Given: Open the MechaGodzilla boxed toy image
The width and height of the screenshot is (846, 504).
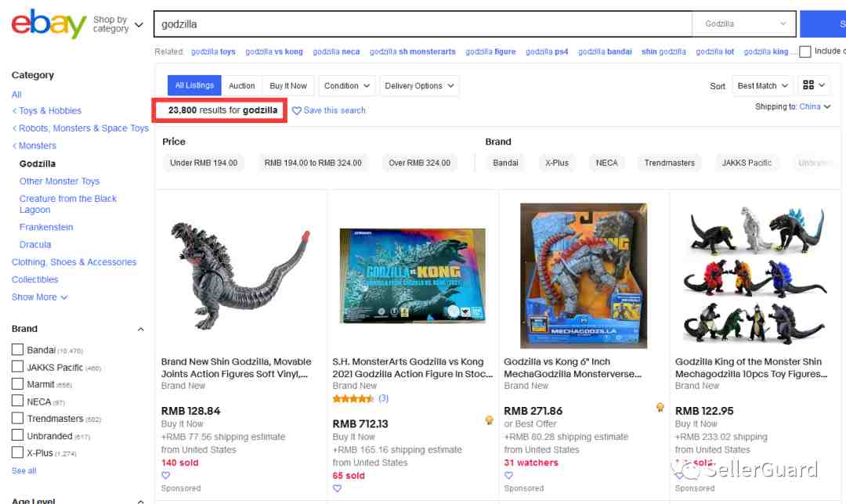Looking at the screenshot, I should 584,275.
